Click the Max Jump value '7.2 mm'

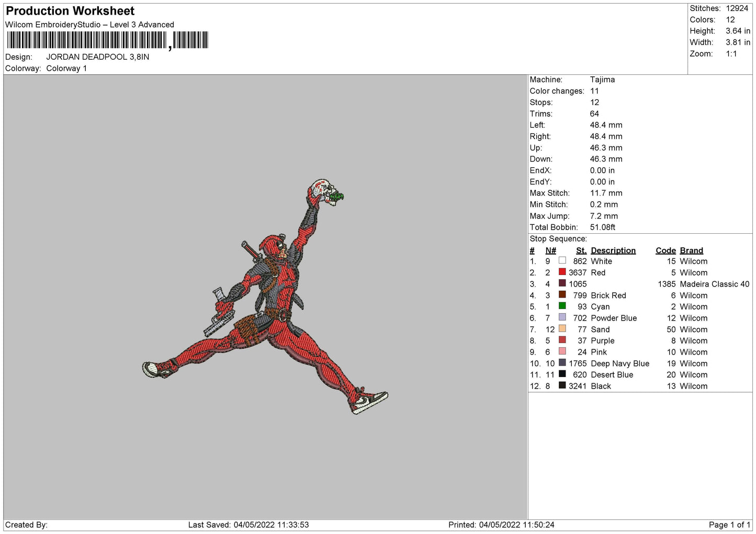[604, 216]
